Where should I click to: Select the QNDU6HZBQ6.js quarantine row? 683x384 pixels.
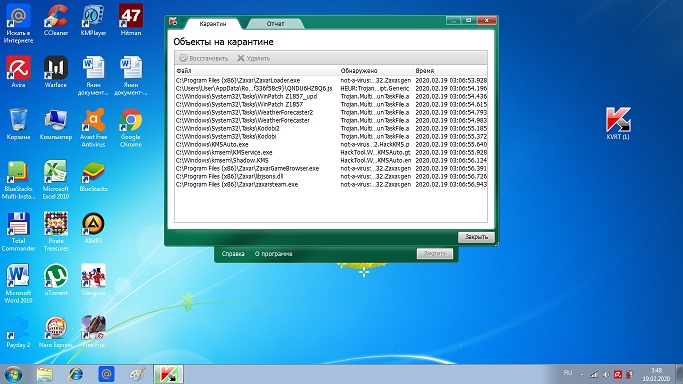coord(331,88)
